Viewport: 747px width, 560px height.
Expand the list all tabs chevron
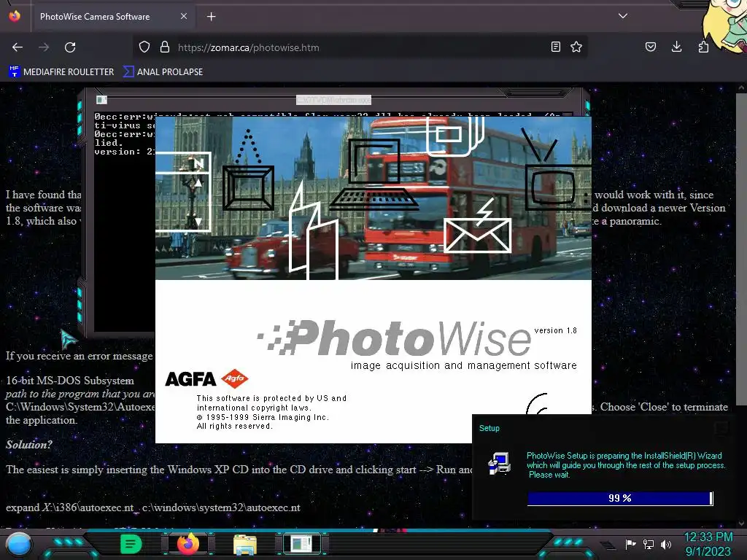623,16
